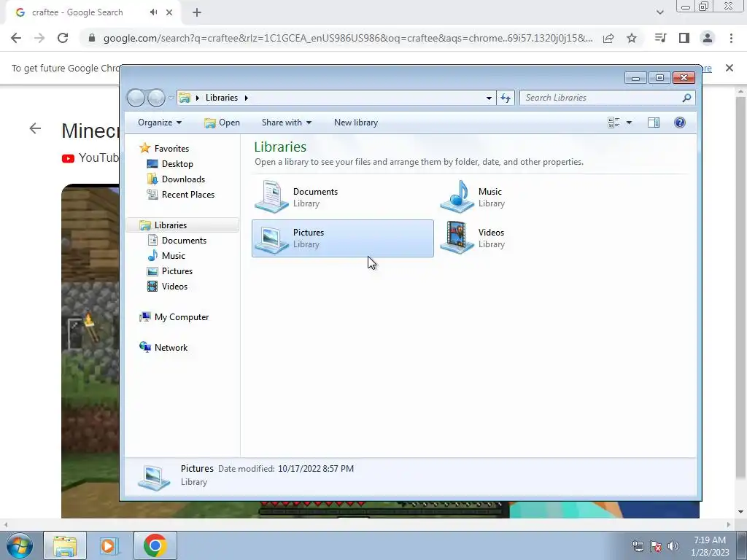Open the Share with dropdown
The height and width of the screenshot is (560, 747).
point(286,122)
